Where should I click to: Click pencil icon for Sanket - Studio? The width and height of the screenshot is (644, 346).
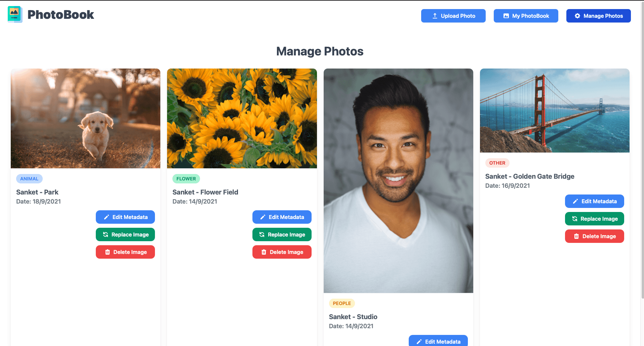pyautogui.click(x=419, y=342)
